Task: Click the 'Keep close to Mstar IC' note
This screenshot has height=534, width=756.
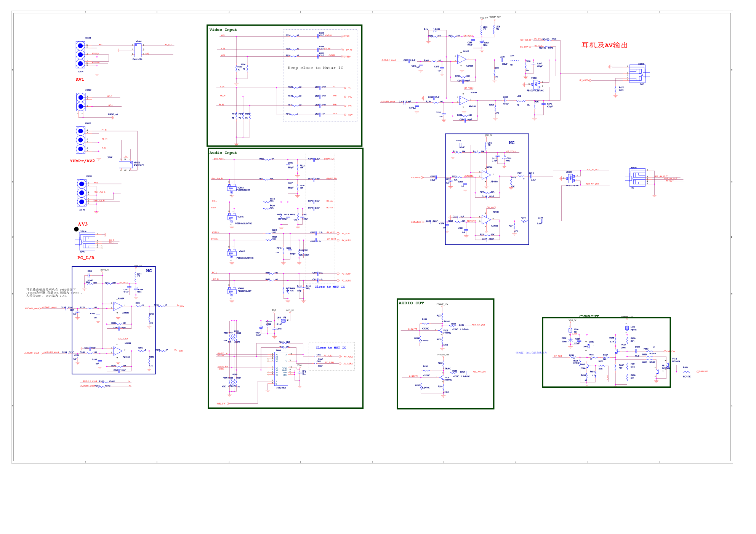Action: (315, 68)
